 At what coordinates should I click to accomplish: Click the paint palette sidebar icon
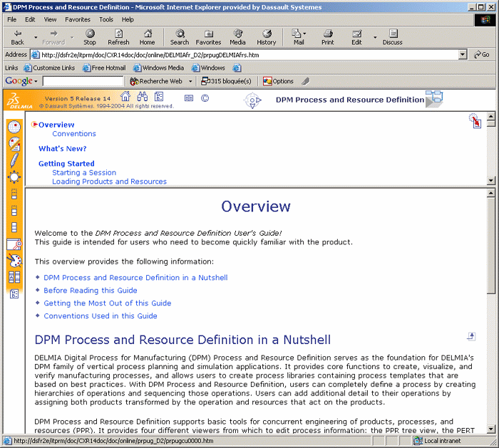coord(14,261)
